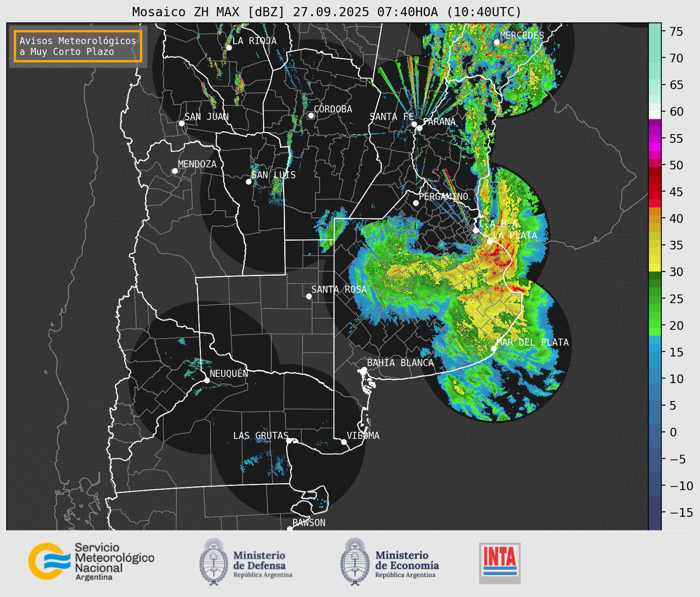700x597 pixels.
Task: Select the Mar del Plata city marker dot
Action: click(494, 348)
